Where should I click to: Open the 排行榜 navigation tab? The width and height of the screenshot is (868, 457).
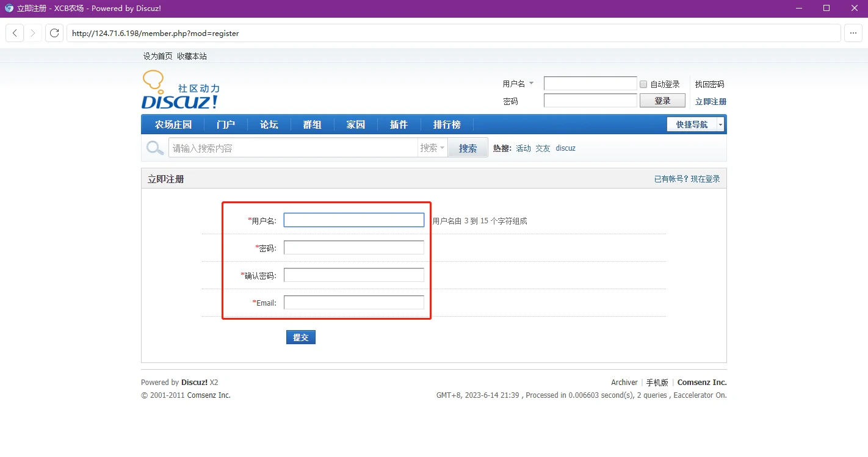447,124
